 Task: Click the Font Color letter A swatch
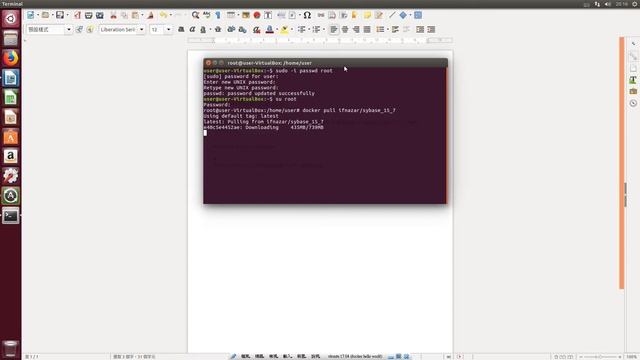[x=270, y=29]
